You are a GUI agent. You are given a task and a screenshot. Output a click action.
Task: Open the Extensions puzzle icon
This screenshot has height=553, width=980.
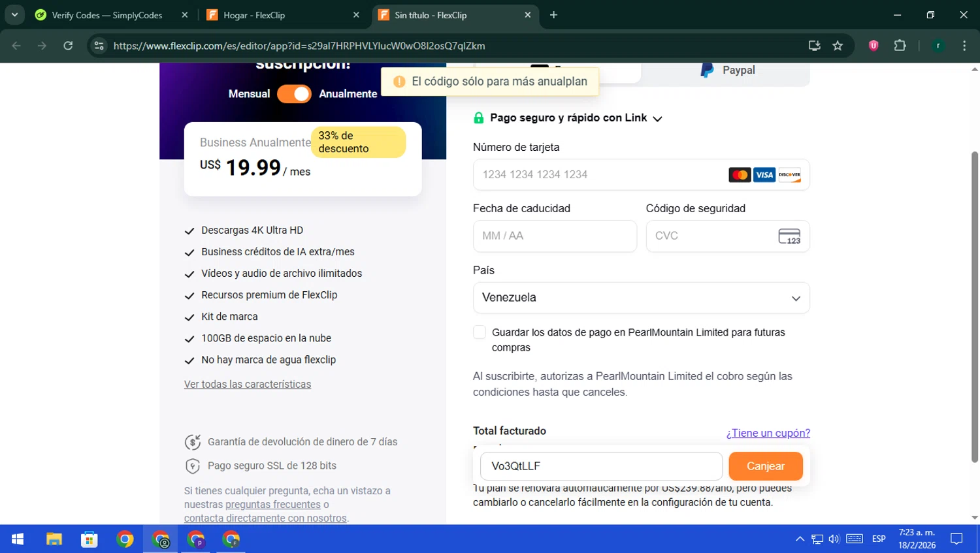[900, 46]
